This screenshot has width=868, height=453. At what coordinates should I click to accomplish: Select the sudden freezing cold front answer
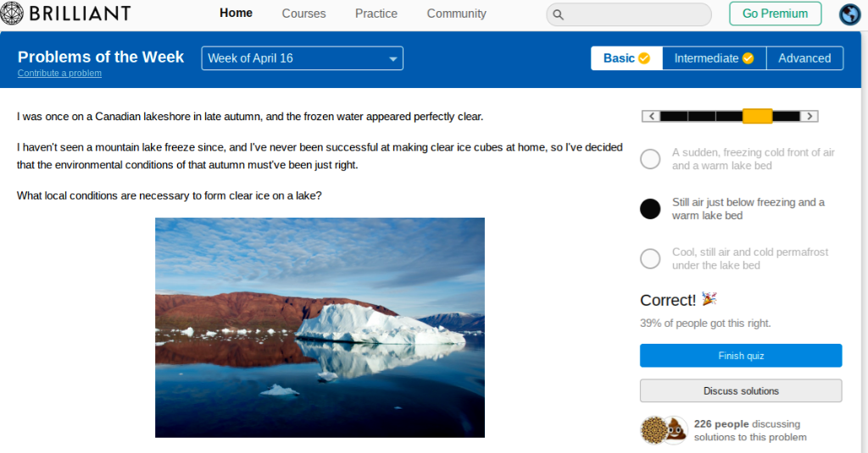coord(650,159)
